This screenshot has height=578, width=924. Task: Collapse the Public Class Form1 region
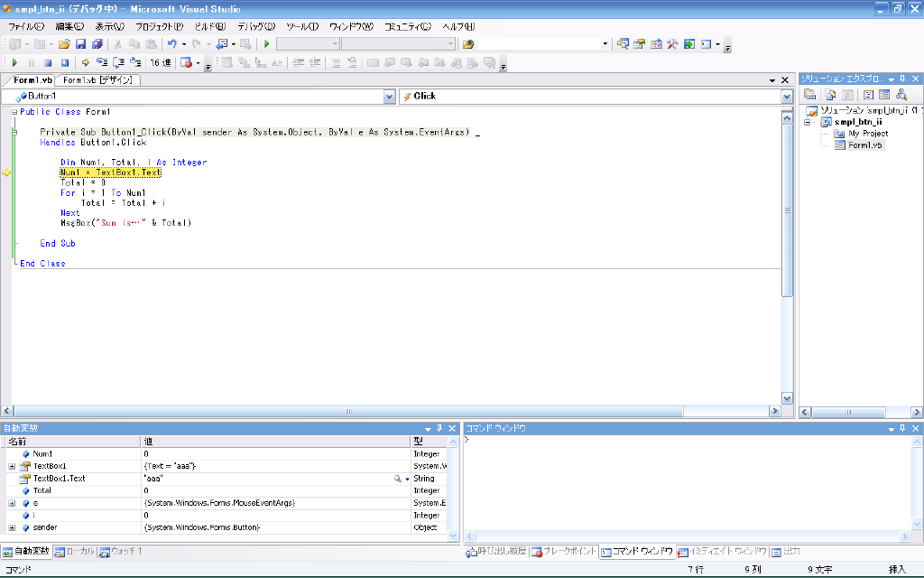tap(14, 112)
